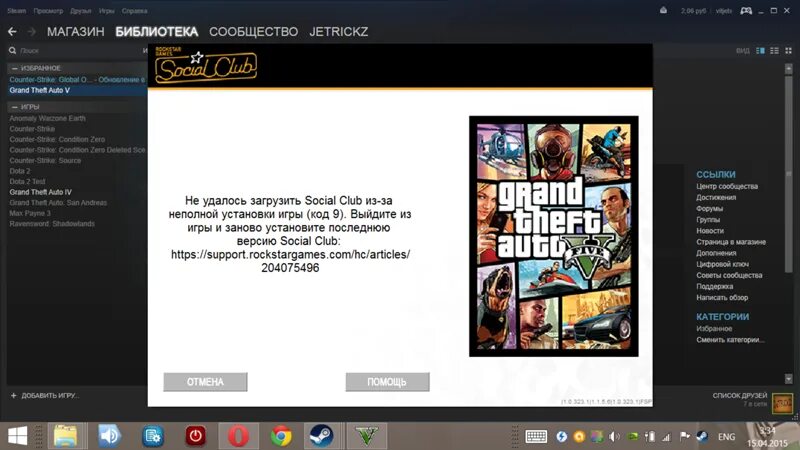Image resolution: width=800 pixels, height=450 pixels.
Task: Click the battery power tray icon
Action: [650, 436]
